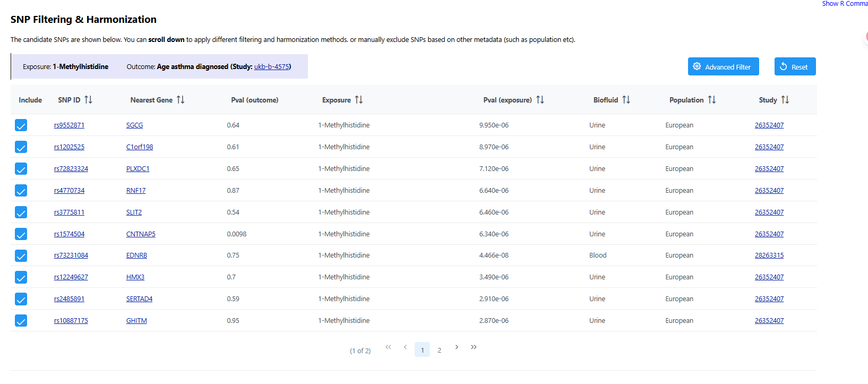
Task: Open the EDNRB gene link
Action: click(x=136, y=255)
